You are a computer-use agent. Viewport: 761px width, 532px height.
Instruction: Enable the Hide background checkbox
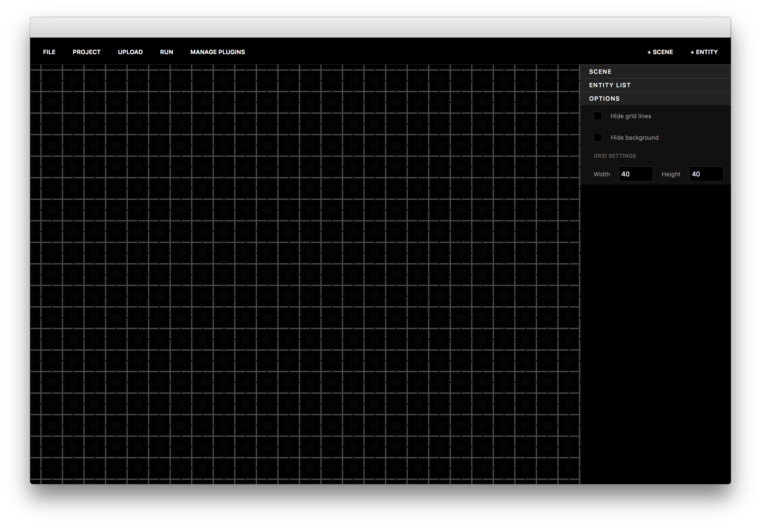[x=598, y=138]
